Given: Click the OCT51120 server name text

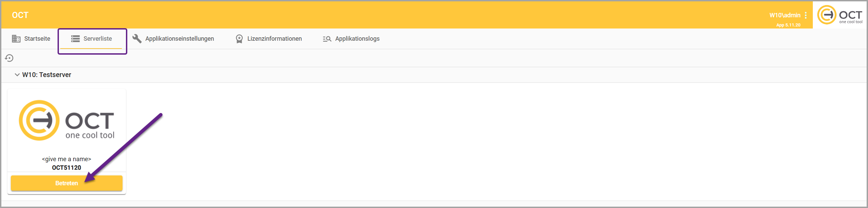Looking at the screenshot, I should click(x=66, y=168).
